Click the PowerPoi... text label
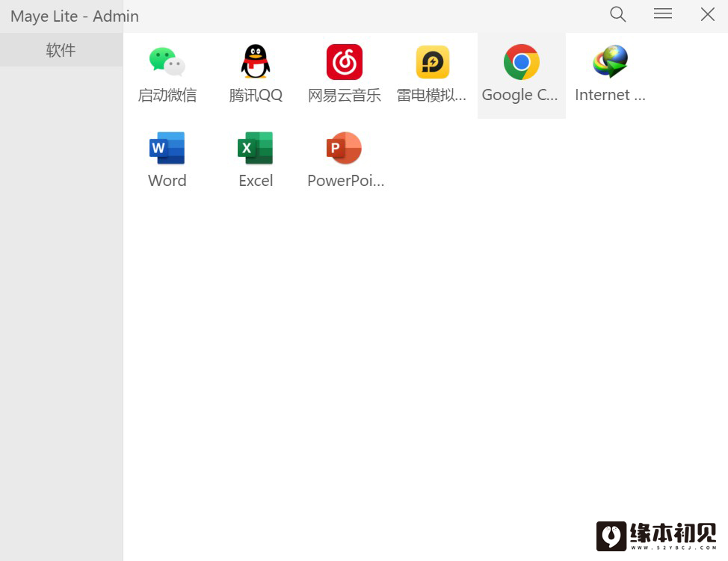This screenshot has width=728, height=561. (x=346, y=181)
